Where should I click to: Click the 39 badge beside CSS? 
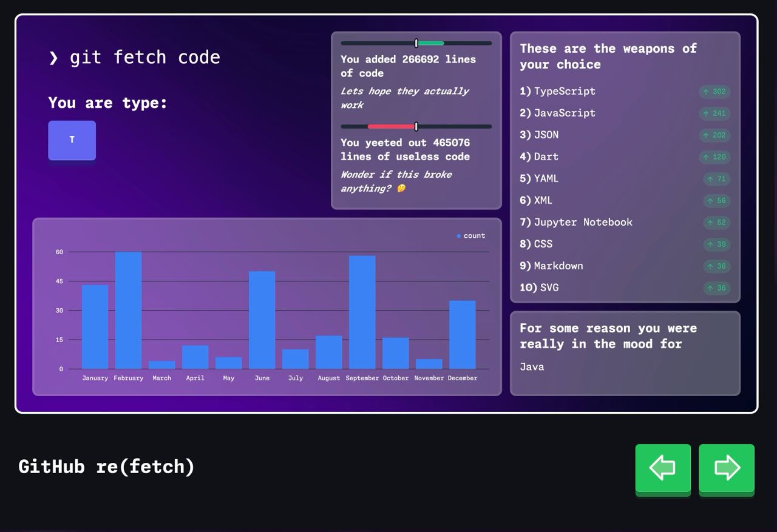pos(717,244)
